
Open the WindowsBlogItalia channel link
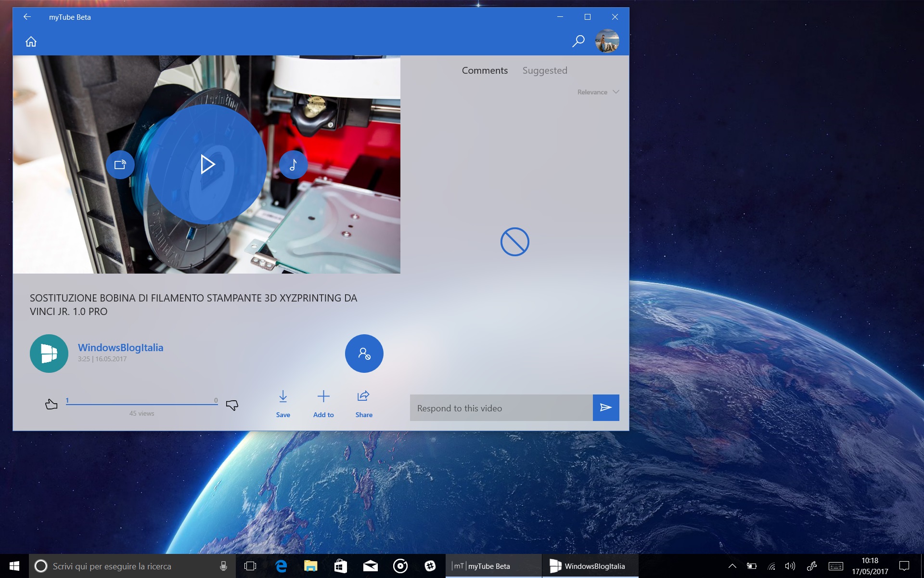pyautogui.click(x=120, y=347)
